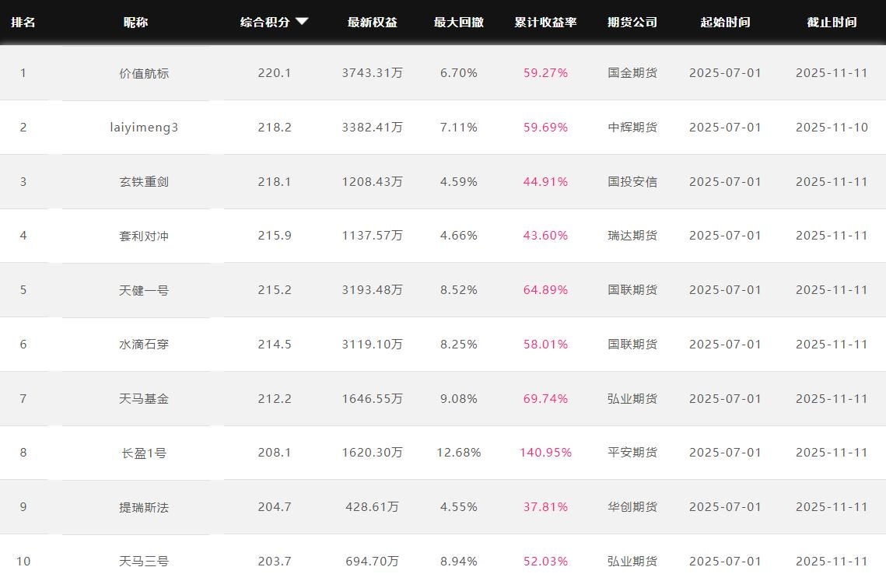
Task: Click the 140.95% cumulative return value
Action: point(545,453)
